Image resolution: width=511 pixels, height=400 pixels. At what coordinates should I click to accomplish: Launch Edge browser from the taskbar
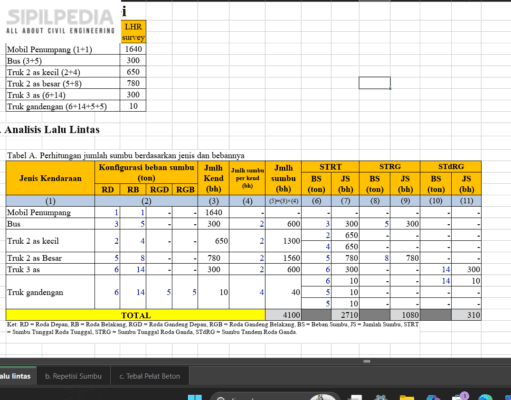pyautogui.click(x=485, y=398)
